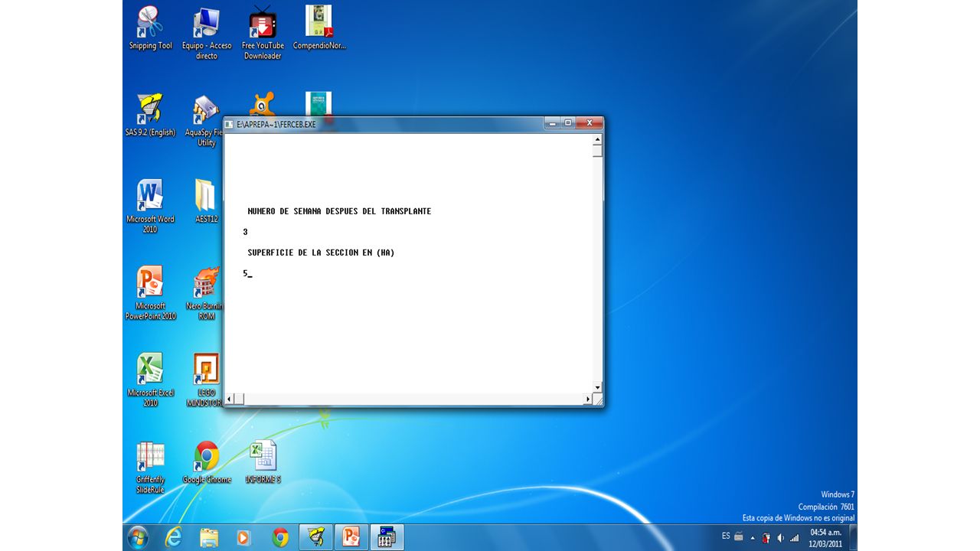Open Nero Burning ROM shortcut
Image resolution: width=980 pixels, height=551 pixels.
pyautogui.click(x=204, y=293)
